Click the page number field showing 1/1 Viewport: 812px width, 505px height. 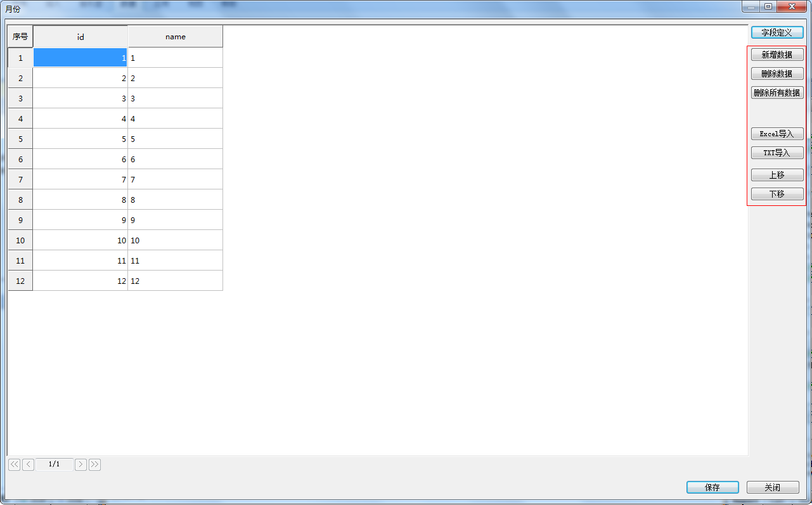pos(55,464)
